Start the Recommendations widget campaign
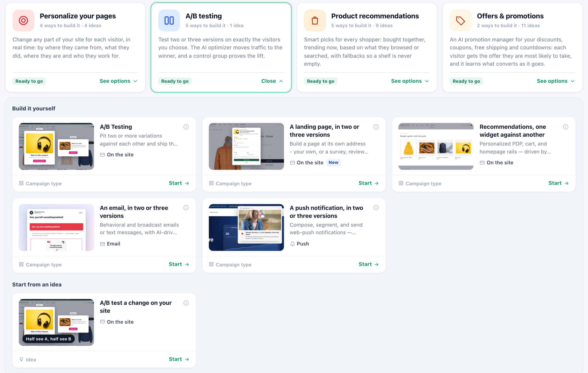The image size is (588, 373). click(558, 183)
